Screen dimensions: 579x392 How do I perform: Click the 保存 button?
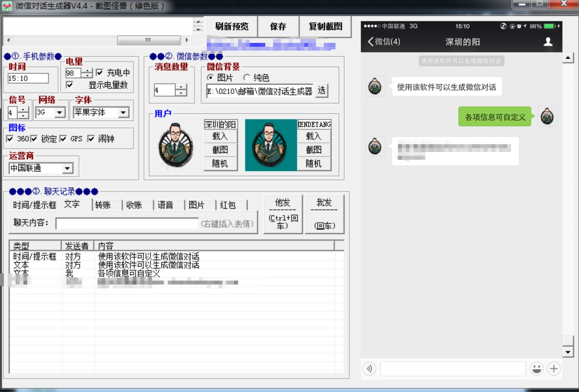(x=278, y=26)
